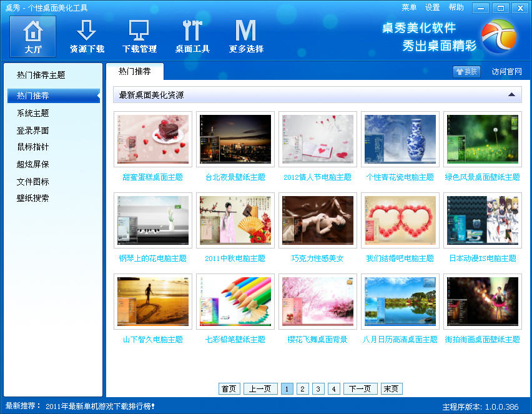532x414 pixels.
Task: Click the 资源下载 download arrow icon
Action: (x=87, y=31)
